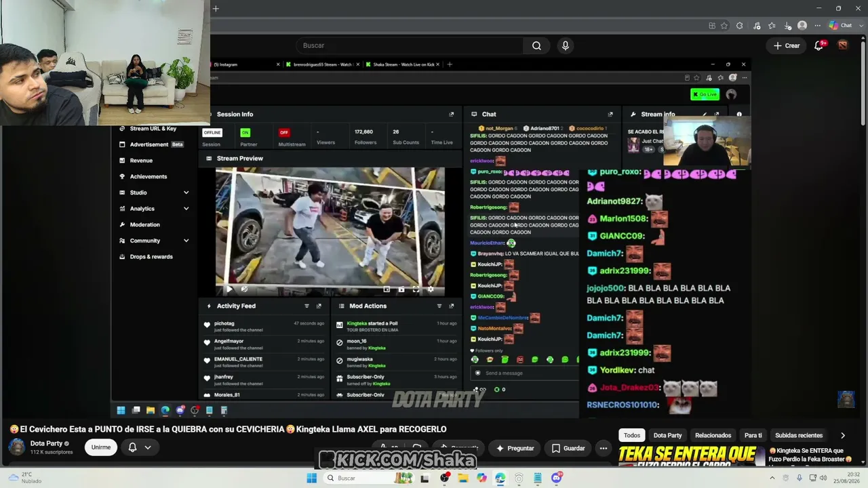This screenshot has width=868, height=488.
Task: Enter fullscreen in Stream Preview
Action: 416,289
